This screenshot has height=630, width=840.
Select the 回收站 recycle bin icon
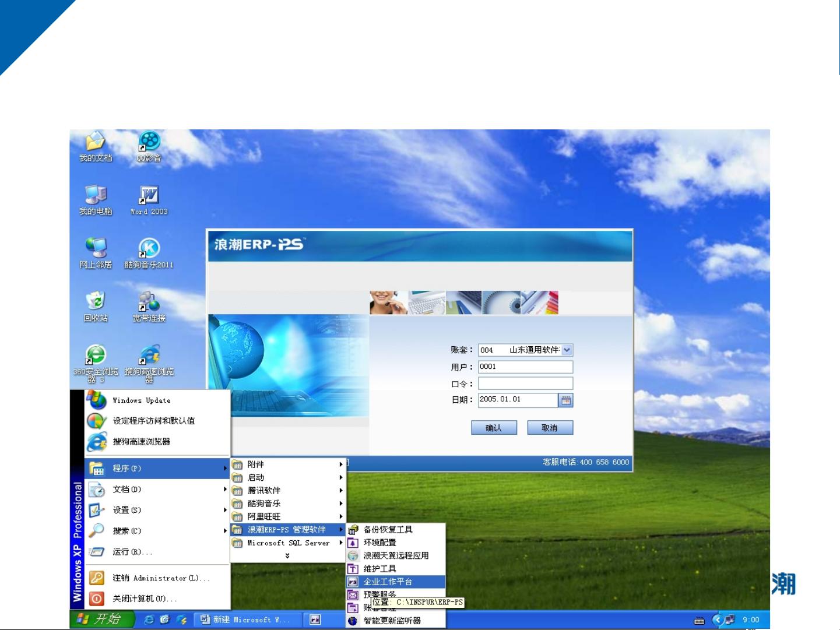(x=96, y=307)
